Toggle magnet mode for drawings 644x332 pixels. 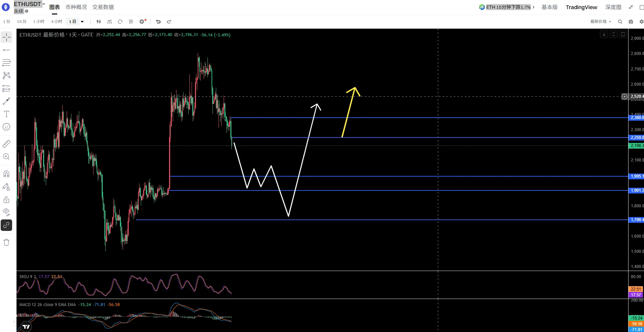click(x=6, y=174)
